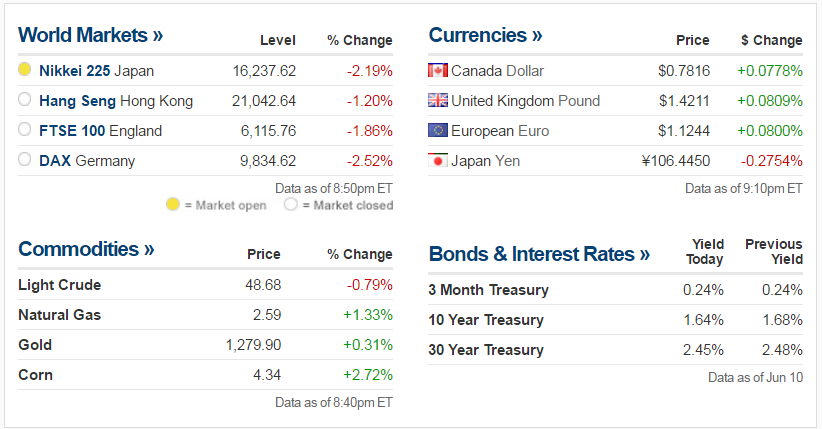This screenshot has height=429, width=822.
Task: Open the Commodities section heading
Action: click(x=86, y=249)
